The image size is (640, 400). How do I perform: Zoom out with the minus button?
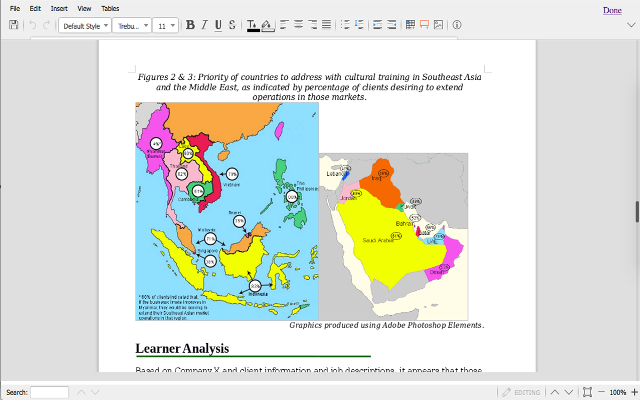point(601,392)
